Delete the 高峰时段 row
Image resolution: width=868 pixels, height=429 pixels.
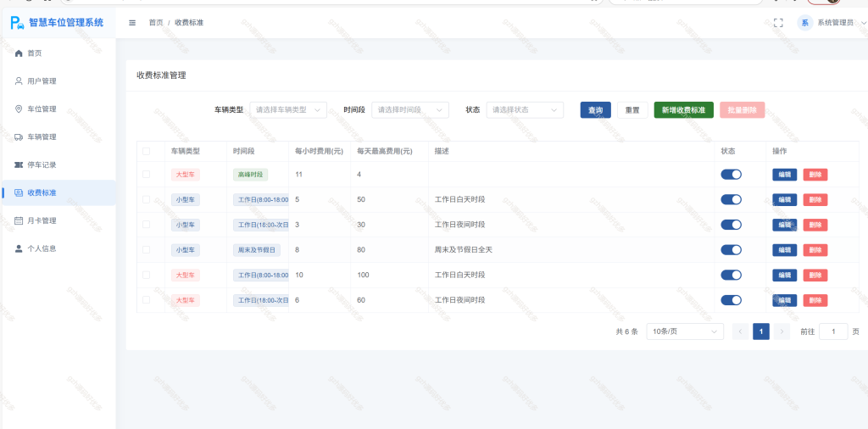pyautogui.click(x=815, y=175)
